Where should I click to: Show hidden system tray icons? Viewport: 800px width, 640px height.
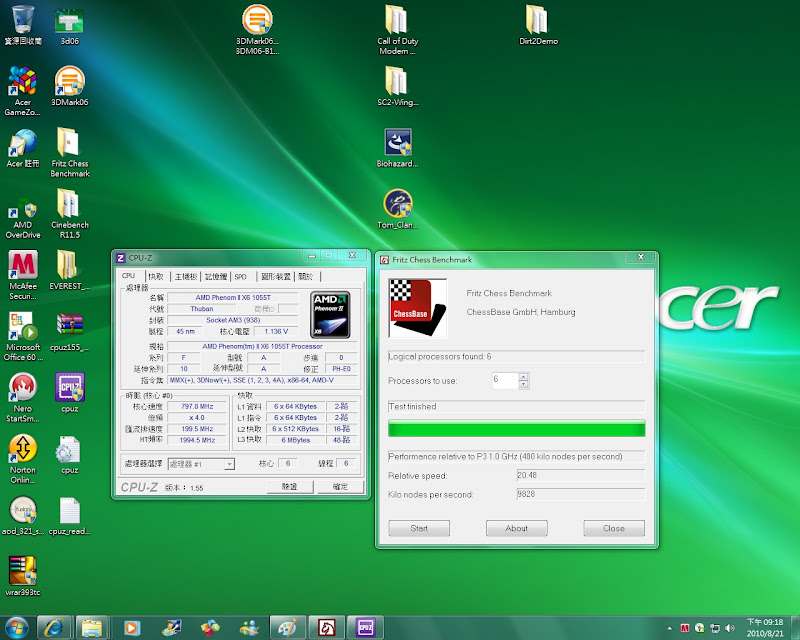point(669,628)
